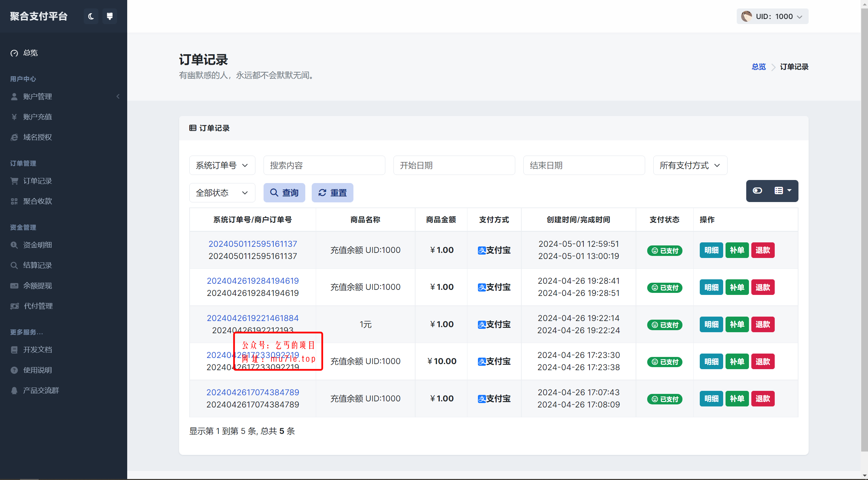Click 明细 for order 2024042617074384789
Screen dimensions: 868x480
[x=711, y=399]
